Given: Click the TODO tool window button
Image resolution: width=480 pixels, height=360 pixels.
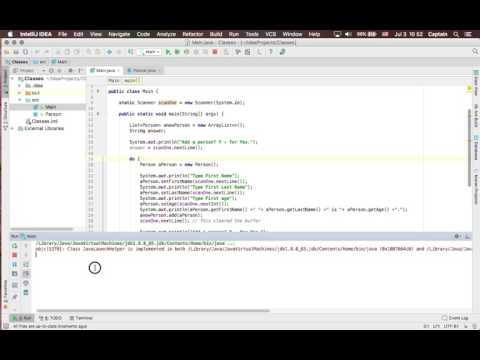Looking at the screenshot, I should (x=51, y=318).
